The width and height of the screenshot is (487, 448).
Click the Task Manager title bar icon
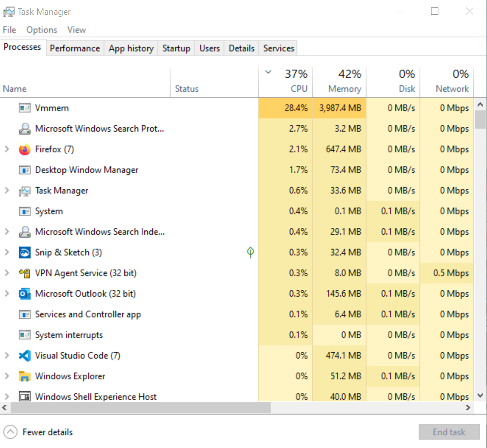9,12
